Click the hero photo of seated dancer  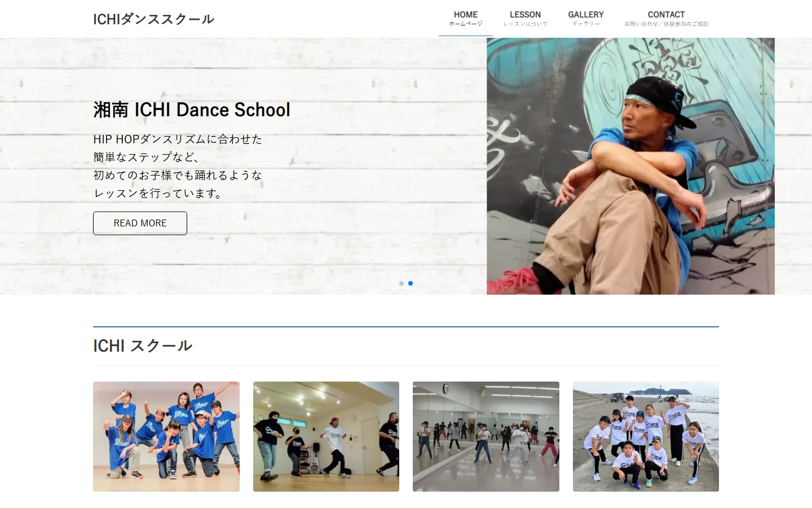tap(630, 166)
